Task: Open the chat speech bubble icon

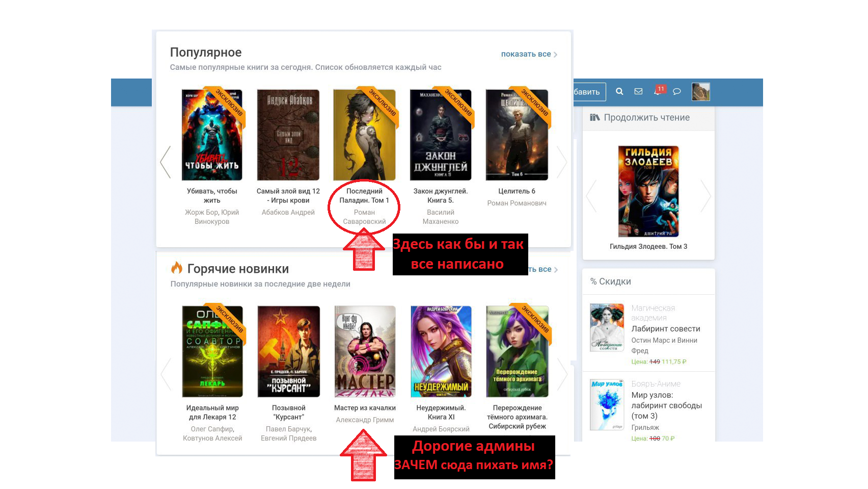Action: (677, 92)
